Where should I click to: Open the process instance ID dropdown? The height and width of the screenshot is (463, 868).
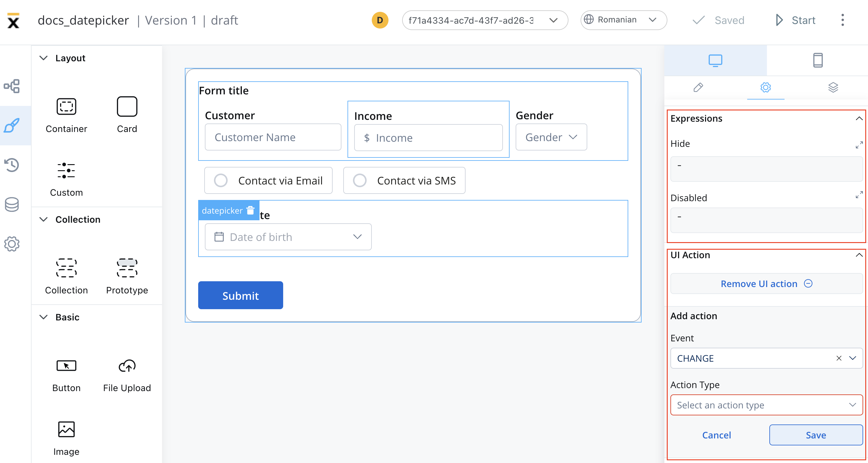(x=485, y=20)
